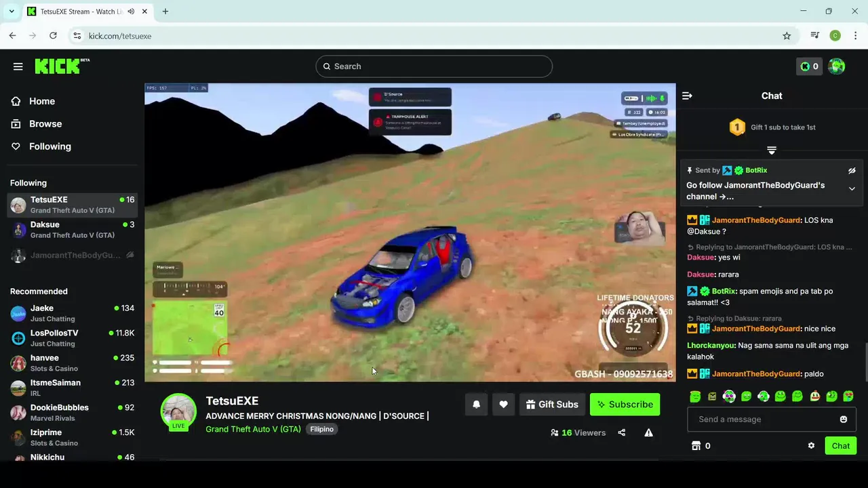Open browser media controls icon
The height and width of the screenshot is (488, 868).
coord(815,36)
